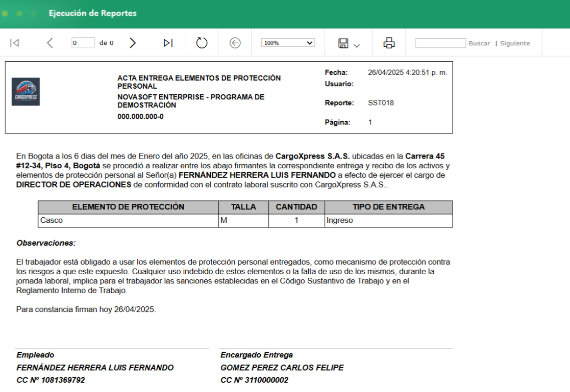Click the CANTIDAD column header
570x392 pixels.
(x=296, y=207)
